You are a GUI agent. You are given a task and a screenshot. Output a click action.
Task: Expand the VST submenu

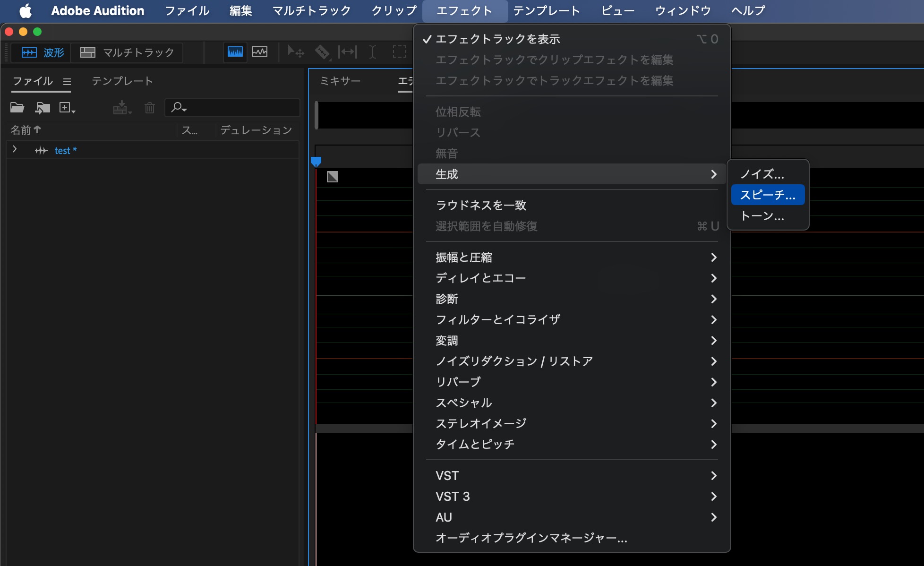pyautogui.click(x=572, y=476)
